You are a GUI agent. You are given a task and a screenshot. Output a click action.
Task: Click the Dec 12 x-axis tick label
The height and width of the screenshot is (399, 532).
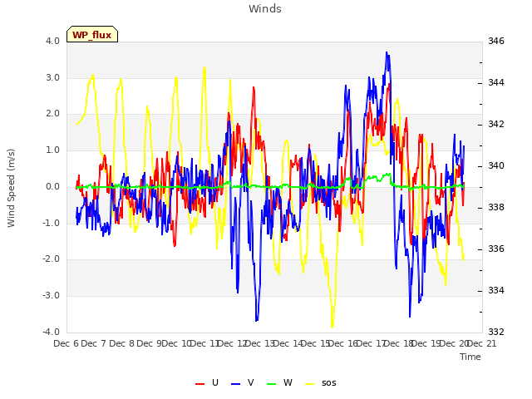(x=233, y=343)
